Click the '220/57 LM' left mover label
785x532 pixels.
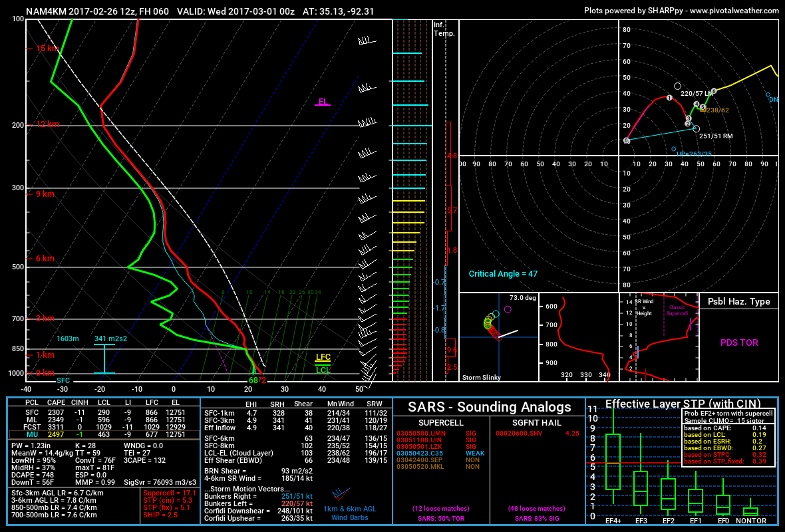click(x=697, y=94)
